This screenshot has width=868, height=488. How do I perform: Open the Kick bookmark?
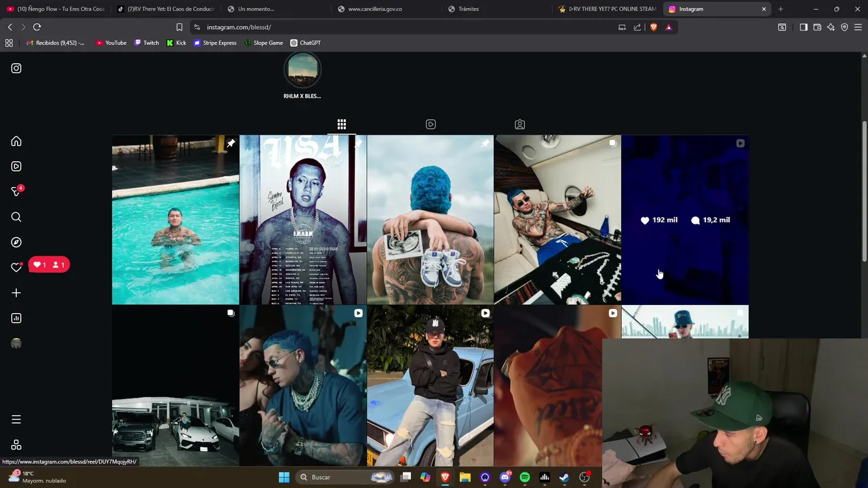click(176, 43)
